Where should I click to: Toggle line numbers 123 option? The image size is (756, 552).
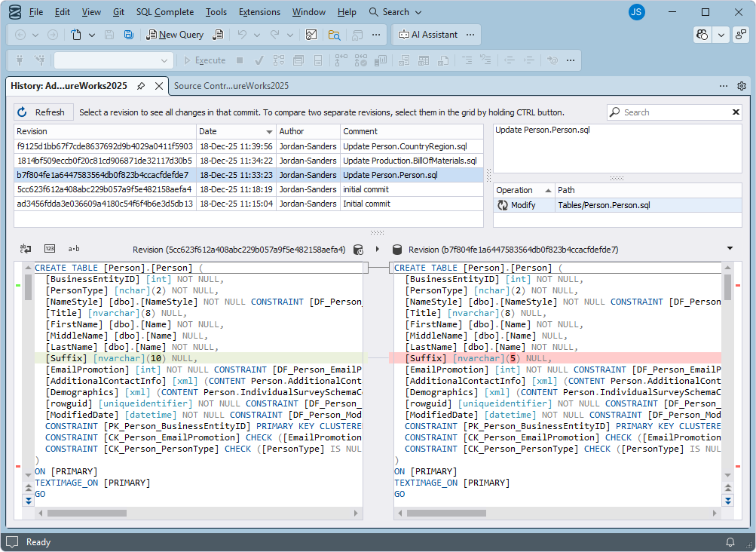[x=50, y=248]
